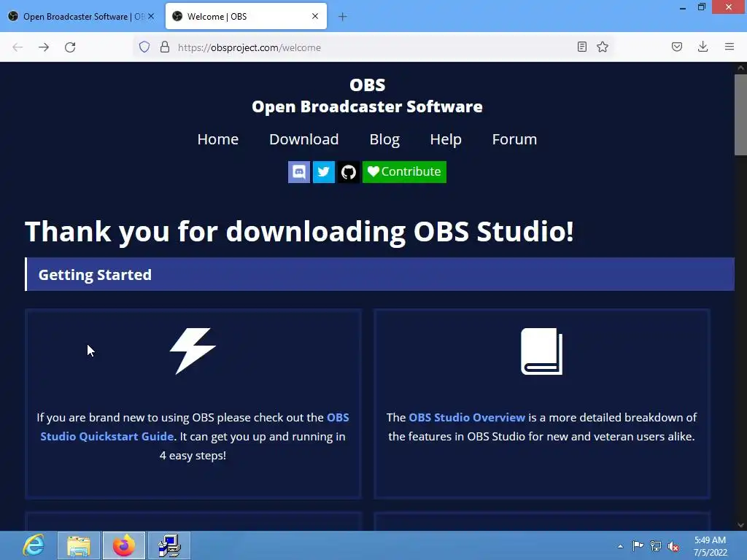Image resolution: width=747 pixels, height=560 pixels.
Task: Switch to Open Broadcaster Software tab
Action: click(80, 17)
